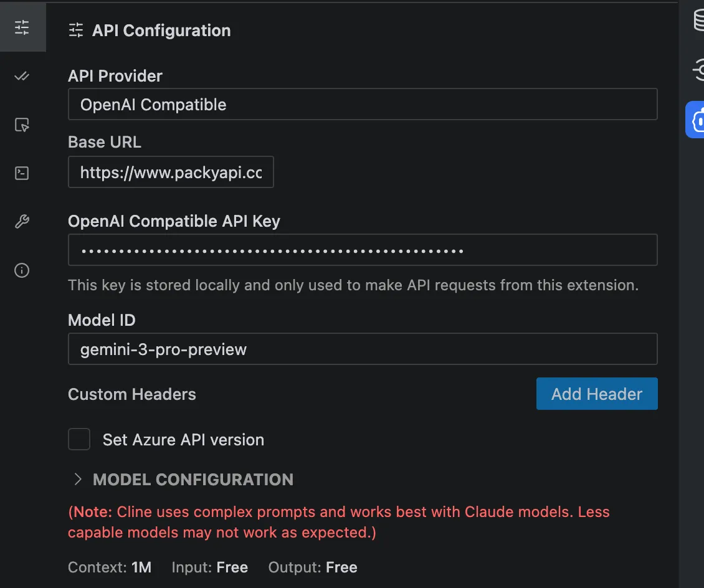Focus the OpenAI Compatible API Key field
704x588 pixels.
tap(363, 250)
